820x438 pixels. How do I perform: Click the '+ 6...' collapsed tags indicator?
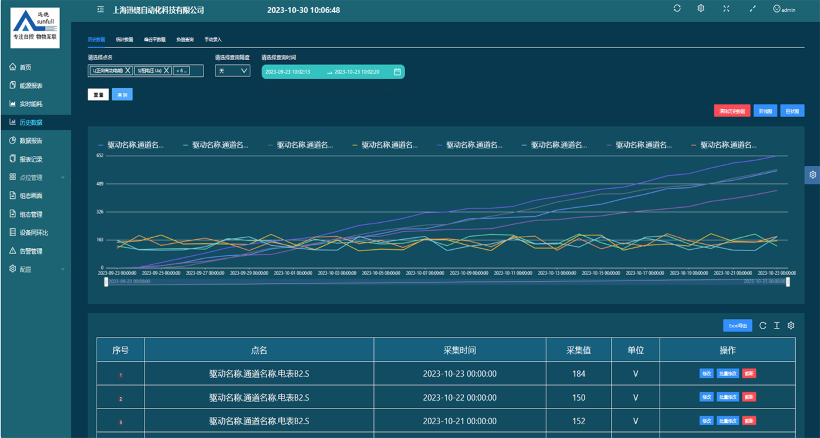(x=181, y=70)
